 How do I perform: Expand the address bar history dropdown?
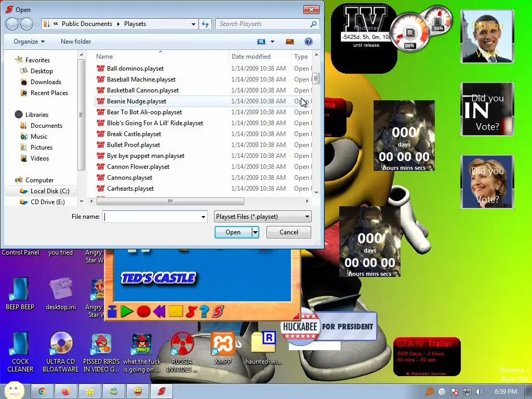coord(193,24)
